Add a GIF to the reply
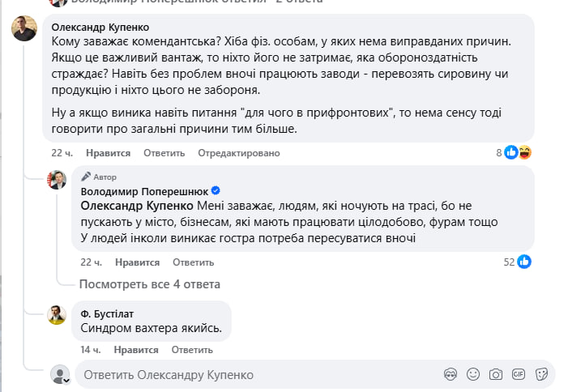Viewport: 568px width, 392px height. tap(519, 374)
